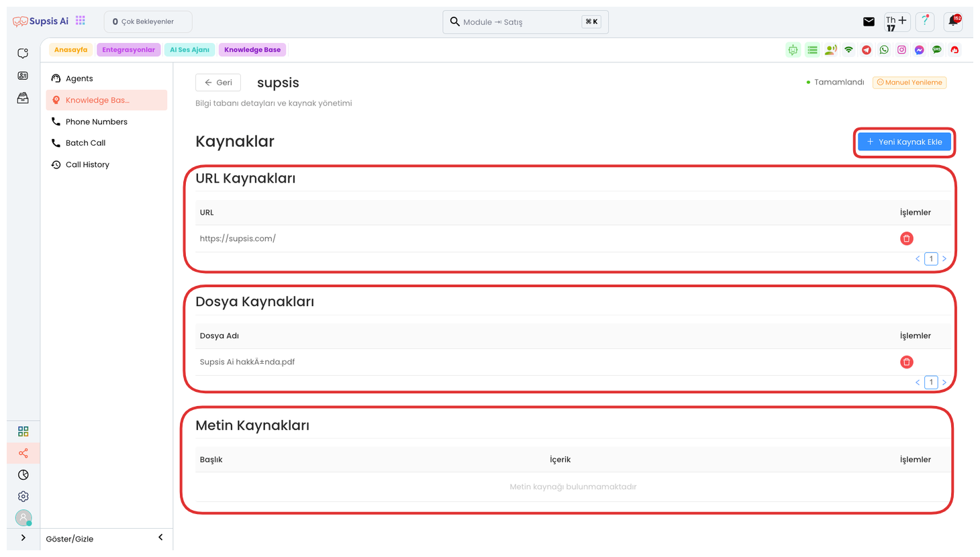Switch to the AI Ses Ajanı tab

(x=189, y=50)
